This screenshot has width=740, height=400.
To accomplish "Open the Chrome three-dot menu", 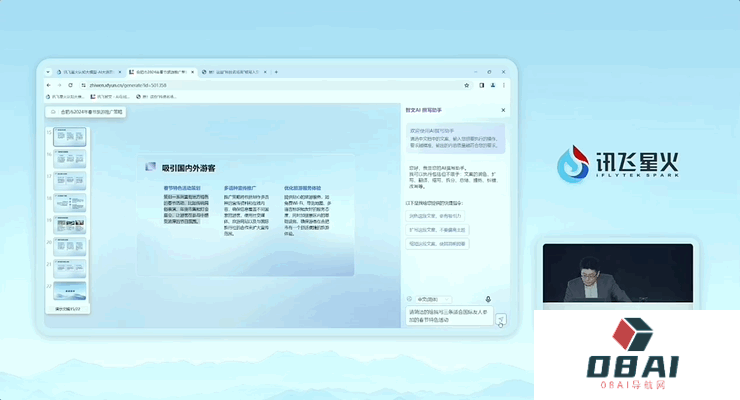I will coord(504,85).
